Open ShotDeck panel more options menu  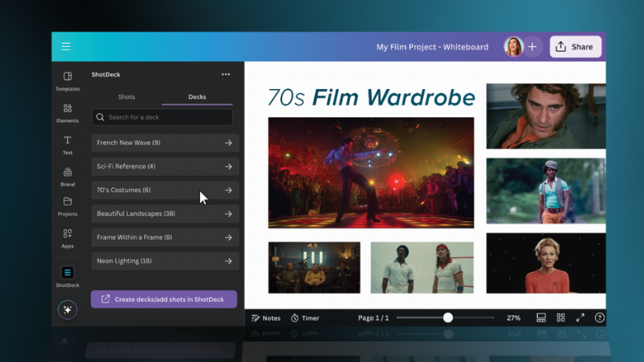(x=226, y=75)
